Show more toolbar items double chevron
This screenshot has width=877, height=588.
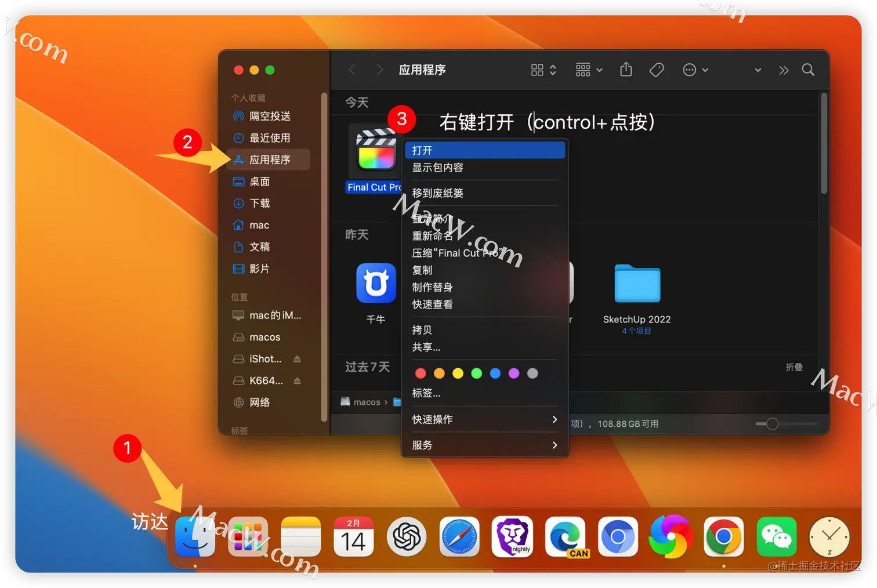(784, 71)
